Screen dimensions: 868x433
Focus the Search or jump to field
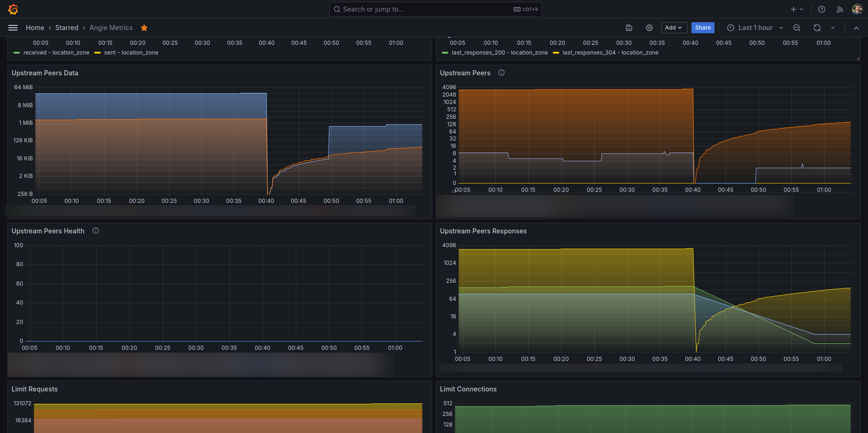[435, 9]
